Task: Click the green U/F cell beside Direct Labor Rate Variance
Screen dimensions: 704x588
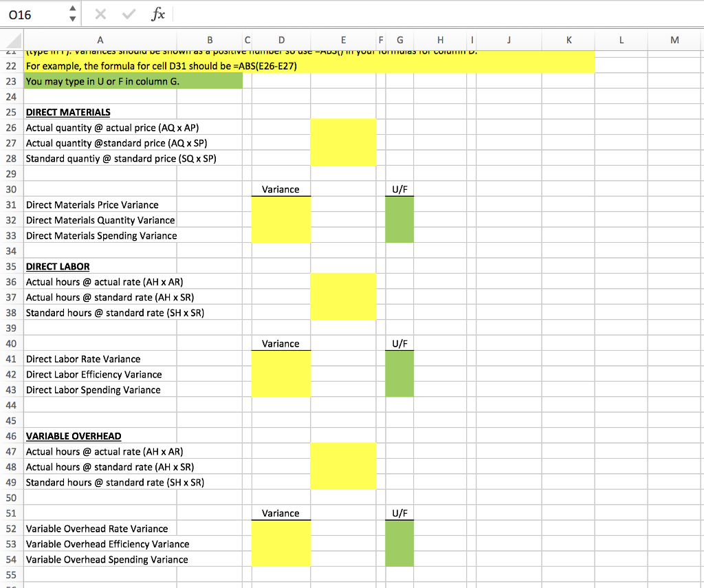Action: pyautogui.click(x=399, y=359)
